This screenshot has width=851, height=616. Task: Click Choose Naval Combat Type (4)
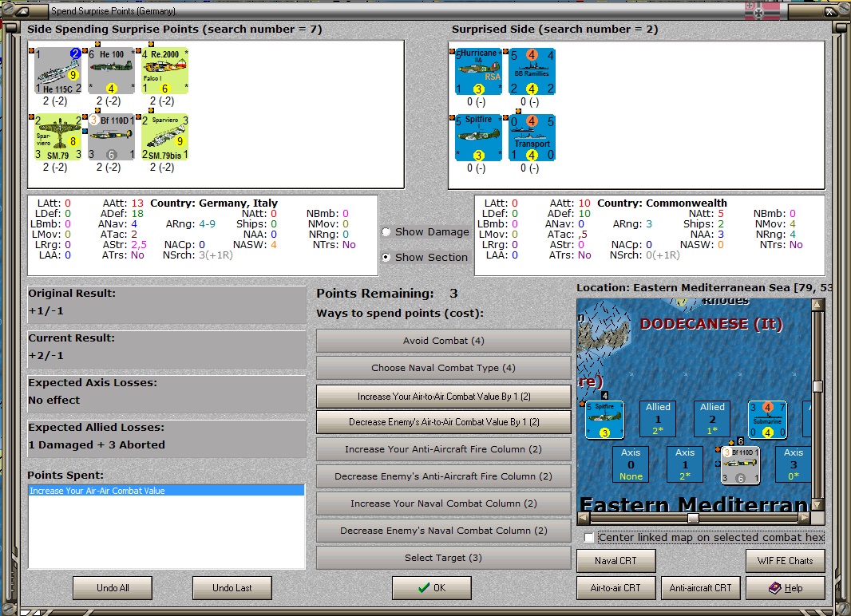click(443, 368)
